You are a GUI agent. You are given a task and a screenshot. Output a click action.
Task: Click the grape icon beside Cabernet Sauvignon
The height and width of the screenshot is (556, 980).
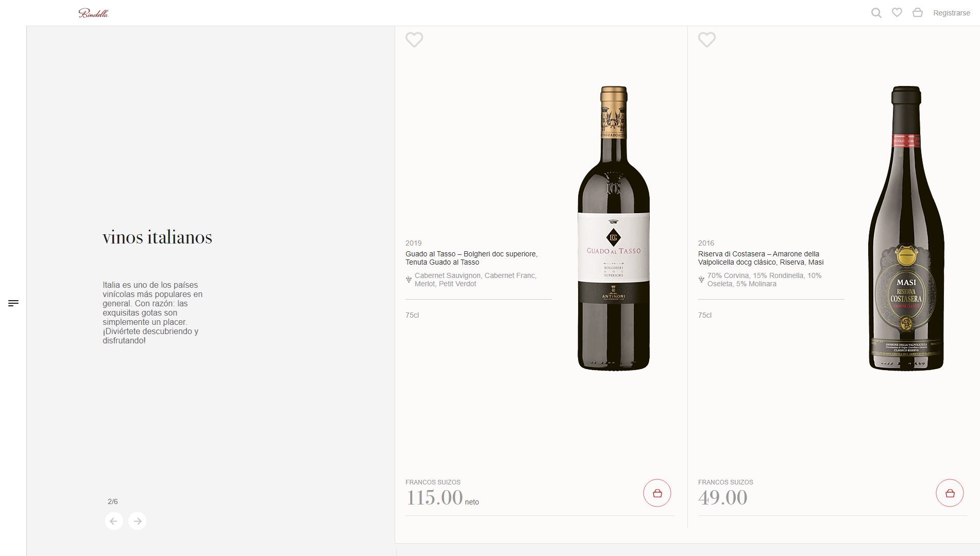[x=409, y=280]
